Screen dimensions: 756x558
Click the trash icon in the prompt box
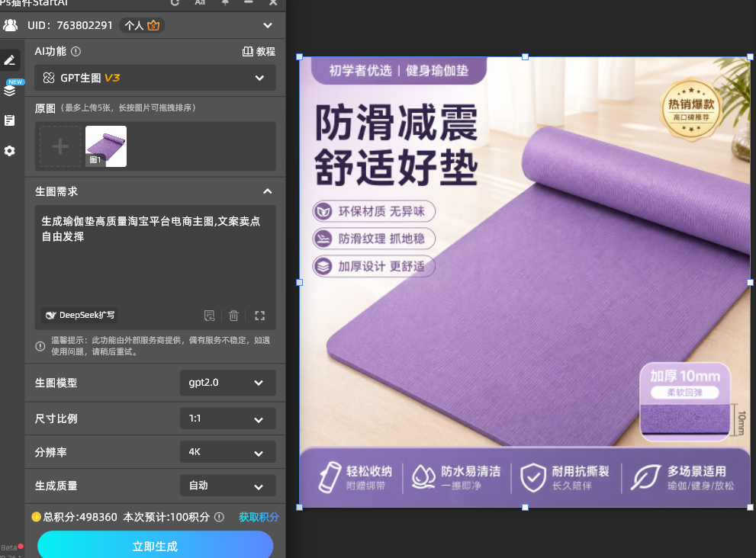234,316
